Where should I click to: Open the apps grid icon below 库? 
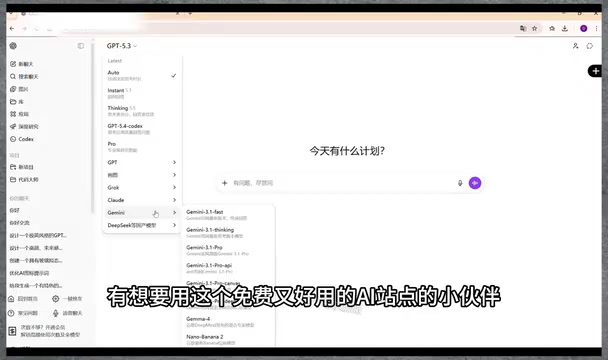click(13, 114)
